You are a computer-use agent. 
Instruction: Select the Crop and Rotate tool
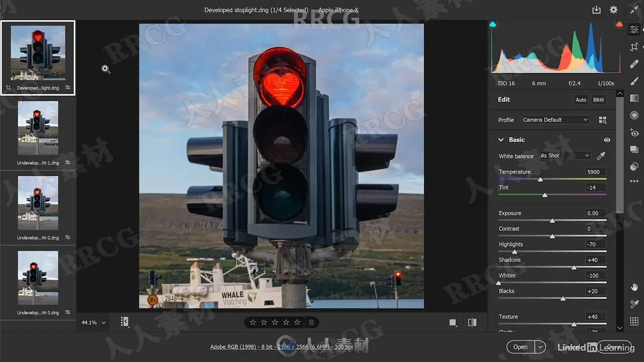pyautogui.click(x=634, y=47)
